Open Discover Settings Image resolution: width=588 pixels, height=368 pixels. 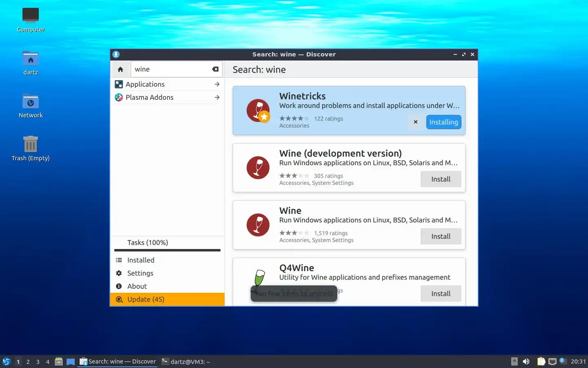(167, 273)
